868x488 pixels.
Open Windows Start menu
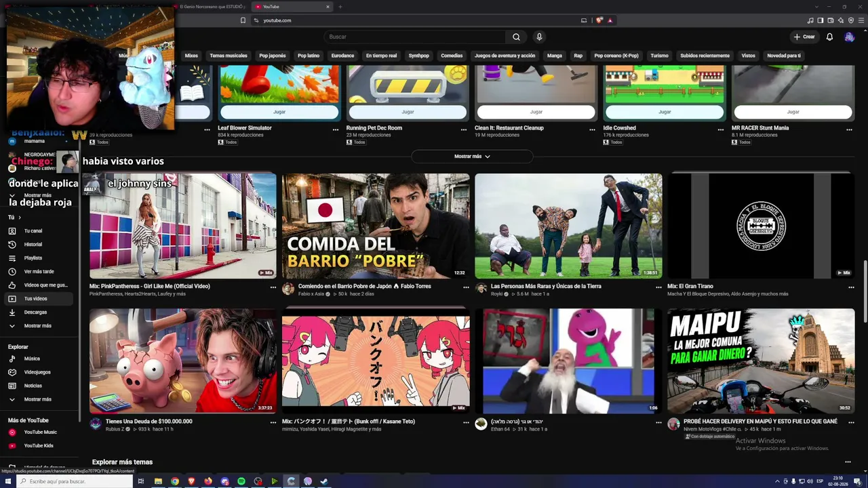[8, 481]
